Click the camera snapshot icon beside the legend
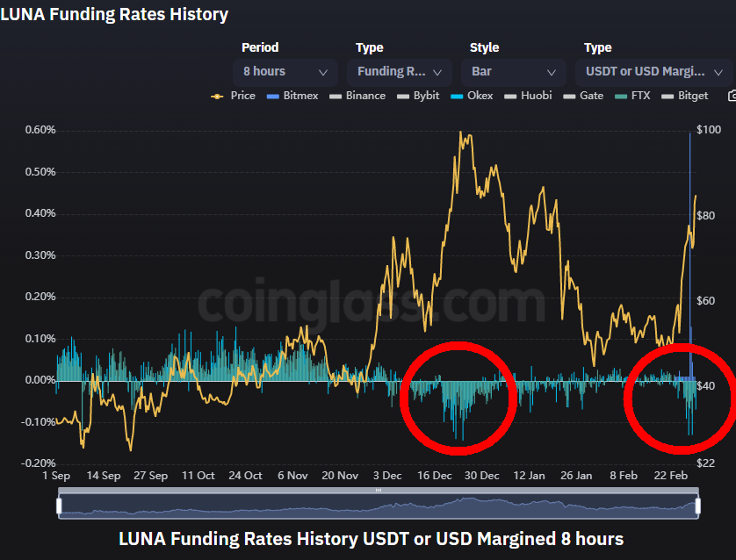The width and height of the screenshot is (736, 560). [x=732, y=96]
